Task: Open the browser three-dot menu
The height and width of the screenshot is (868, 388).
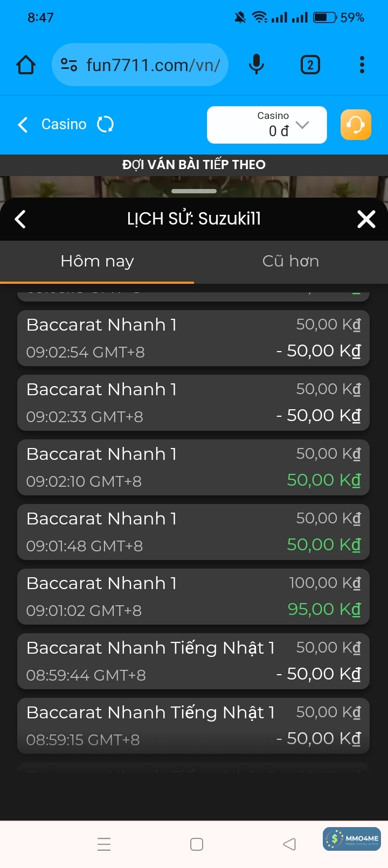Action: 362,65
